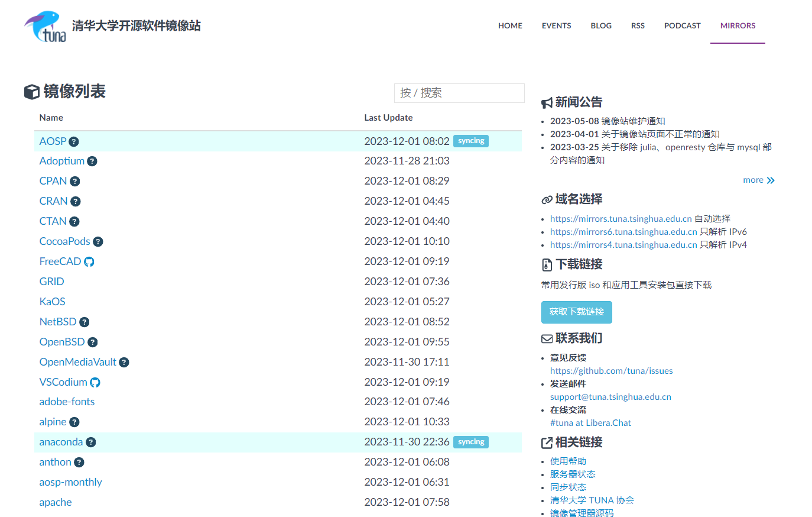Screen dimensions: 812x517
Task: Open the mirrors6 IPv6 domain link
Action: [623, 232]
